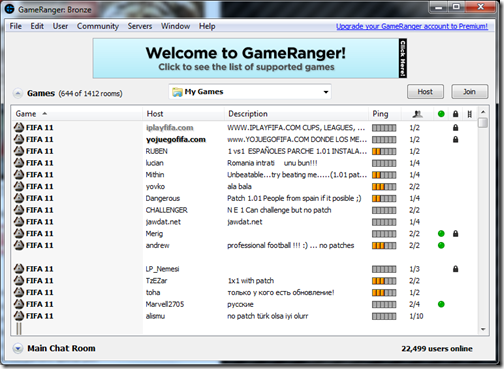Click the lock icon in LP_Nemesi row
This screenshot has width=504, height=369.
(455, 269)
